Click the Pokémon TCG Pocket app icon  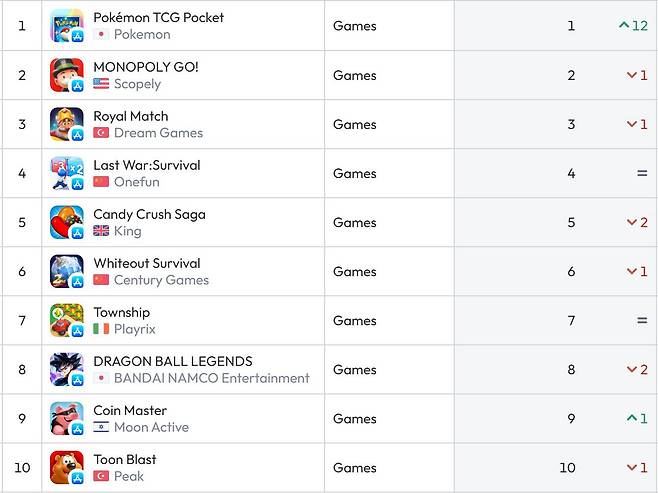67,26
